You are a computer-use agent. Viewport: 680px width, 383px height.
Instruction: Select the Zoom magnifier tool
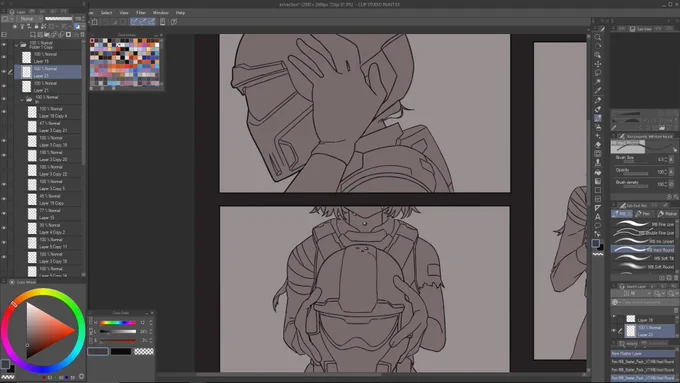pyautogui.click(x=598, y=37)
